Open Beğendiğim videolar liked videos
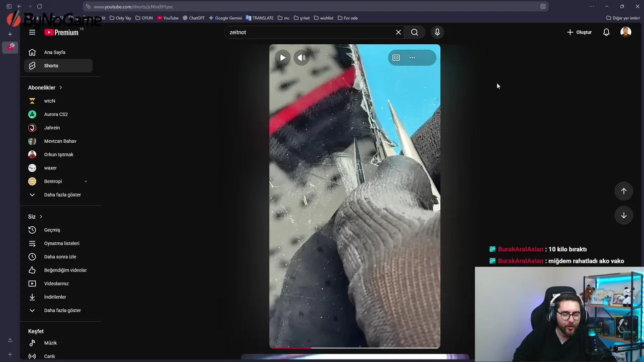Screen dimensions: 644x362 pos(58,270)
